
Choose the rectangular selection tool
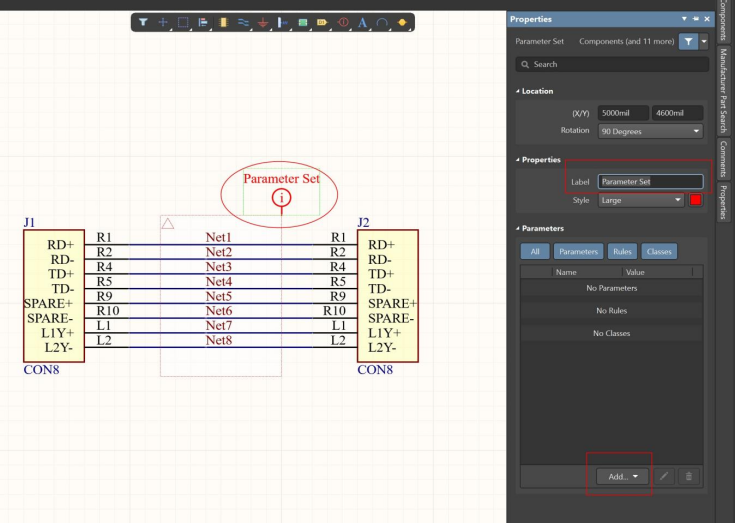pos(183,22)
